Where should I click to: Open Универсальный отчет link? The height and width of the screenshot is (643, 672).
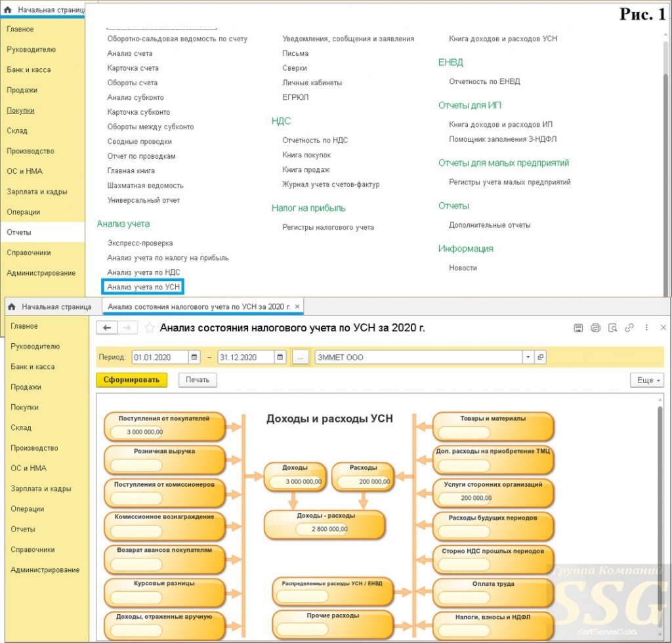[144, 200]
